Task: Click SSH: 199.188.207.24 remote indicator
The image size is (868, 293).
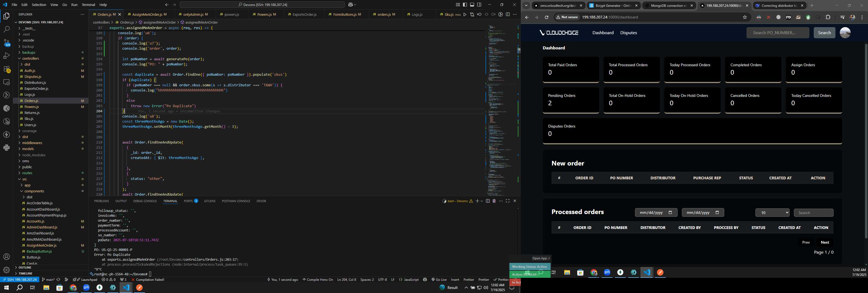Action: click(20, 279)
